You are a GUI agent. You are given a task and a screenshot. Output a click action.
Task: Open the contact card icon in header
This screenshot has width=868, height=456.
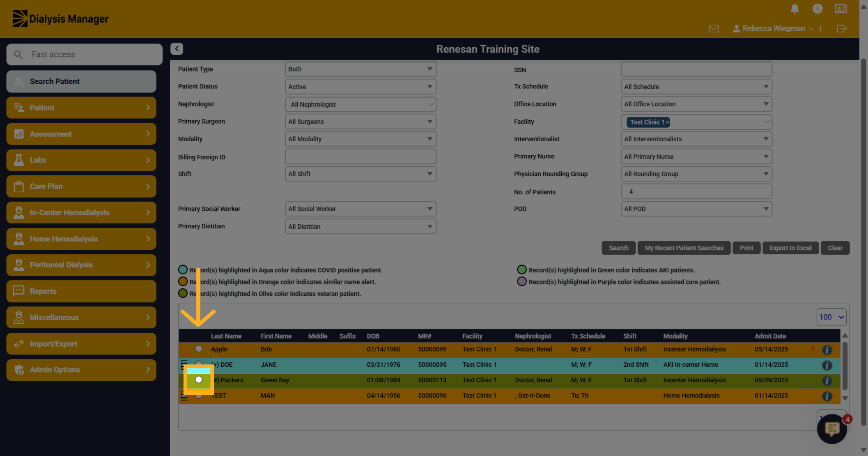coord(841,9)
